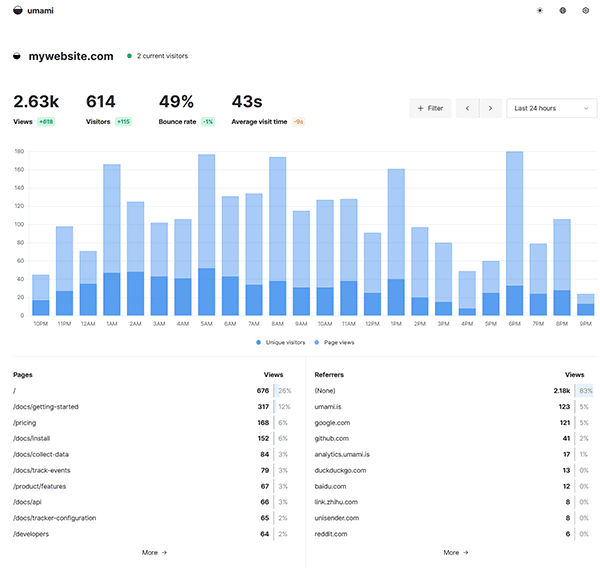Toggle the light/dark theme sun icon

tap(540, 11)
